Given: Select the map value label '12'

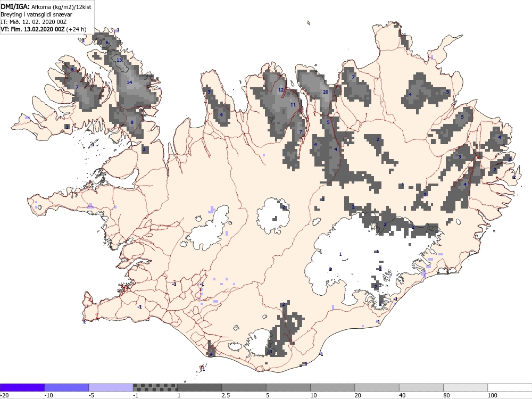Looking at the screenshot, I should coord(281,90).
